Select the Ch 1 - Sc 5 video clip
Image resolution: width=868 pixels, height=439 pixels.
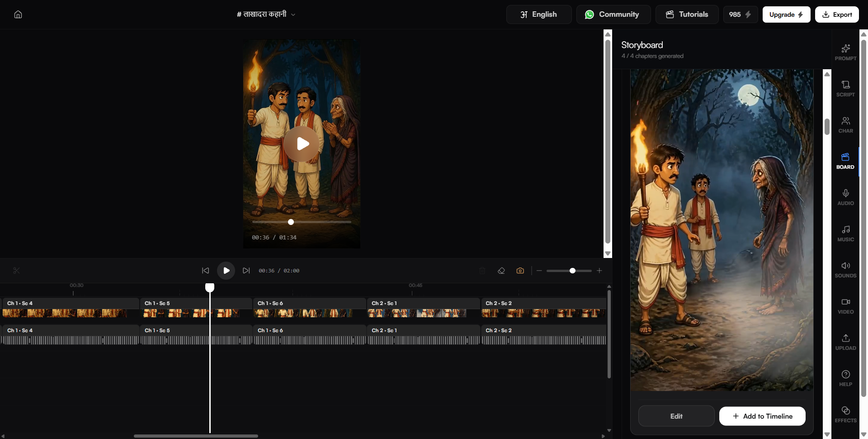click(196, 308)
